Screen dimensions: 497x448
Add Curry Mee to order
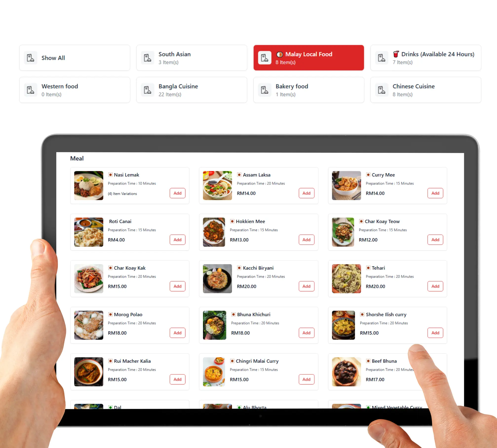click(x=435, y=193)
